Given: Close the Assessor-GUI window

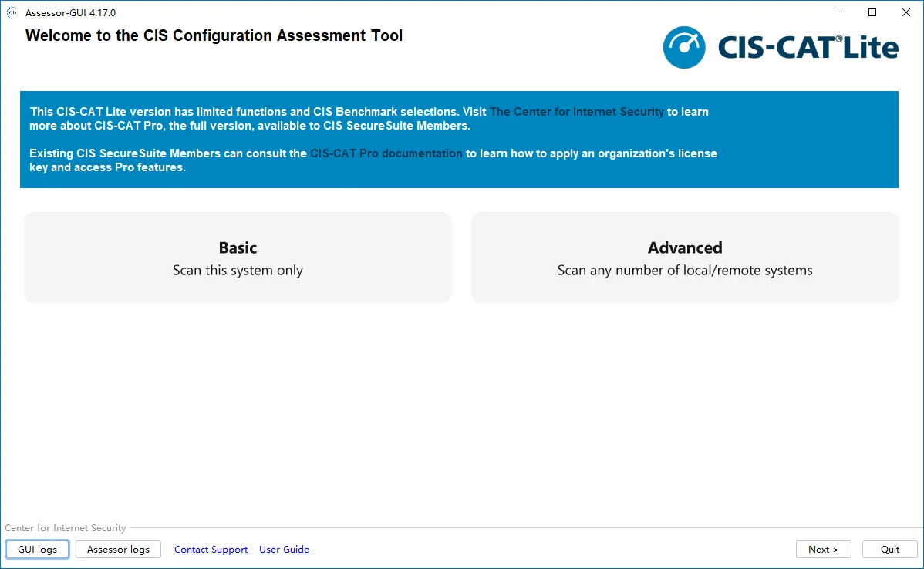Looking at the screenshot, I should pyautogui.click(x=905, y=12).
